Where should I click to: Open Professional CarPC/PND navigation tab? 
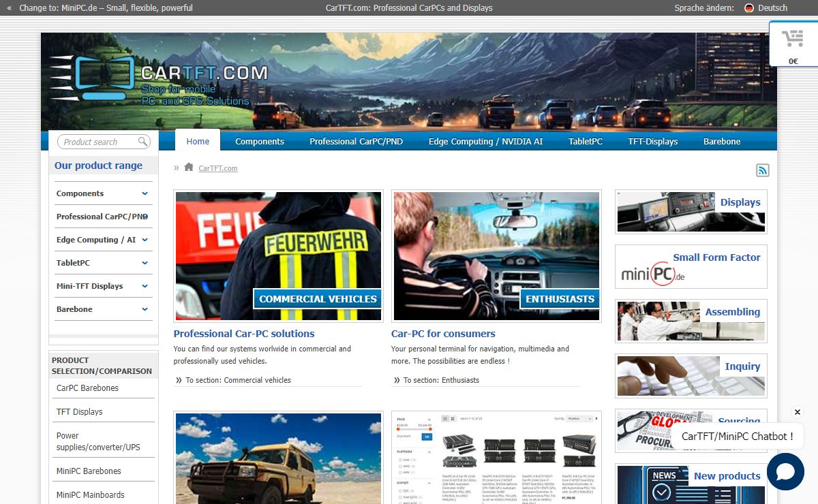pos(357,142)
